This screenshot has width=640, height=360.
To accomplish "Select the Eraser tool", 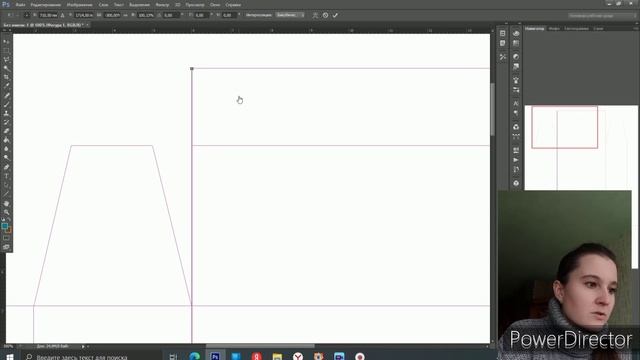I will pos(6,131).
